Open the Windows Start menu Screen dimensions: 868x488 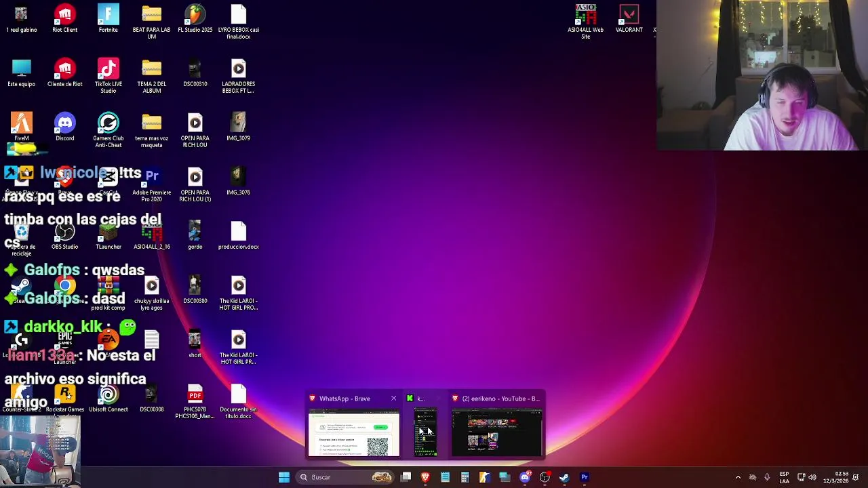point(284,477)
